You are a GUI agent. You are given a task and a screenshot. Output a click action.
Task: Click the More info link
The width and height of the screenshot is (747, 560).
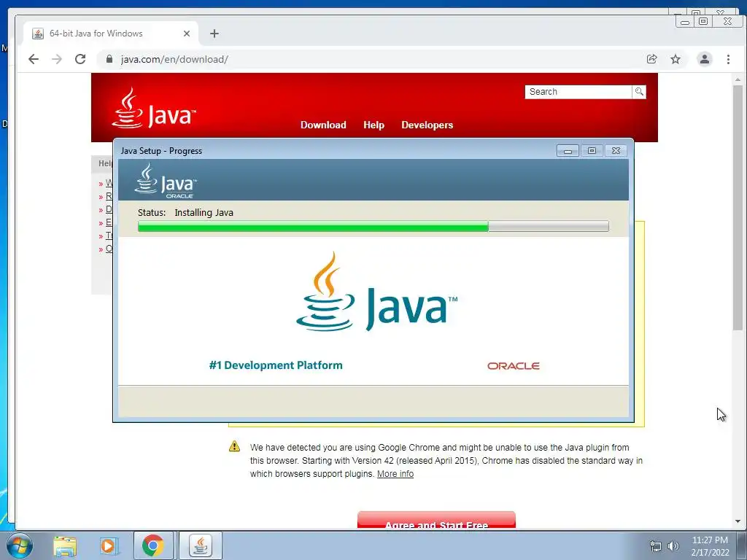[395, 474]
